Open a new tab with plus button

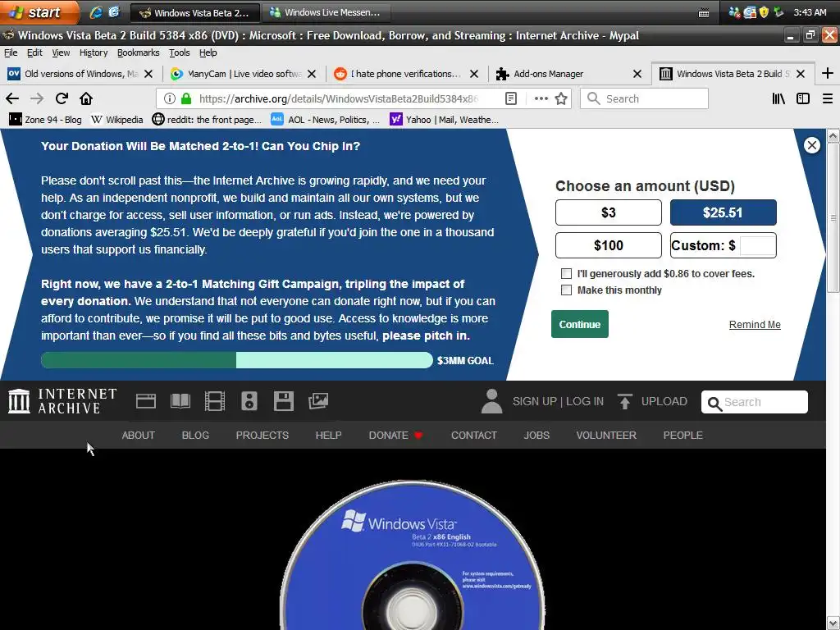coord(827,73)
